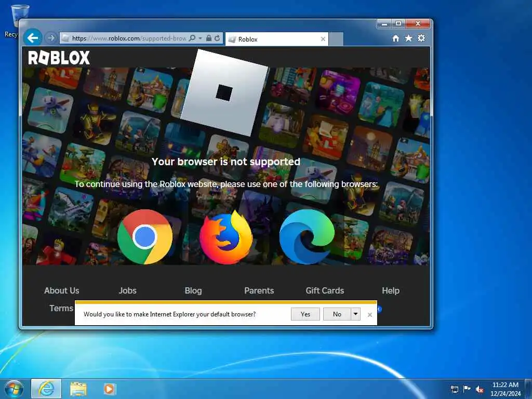Go back with the browser back arrow
Image resolution: width=532 pixels, height=399 pixels.
tap(33, 37)
